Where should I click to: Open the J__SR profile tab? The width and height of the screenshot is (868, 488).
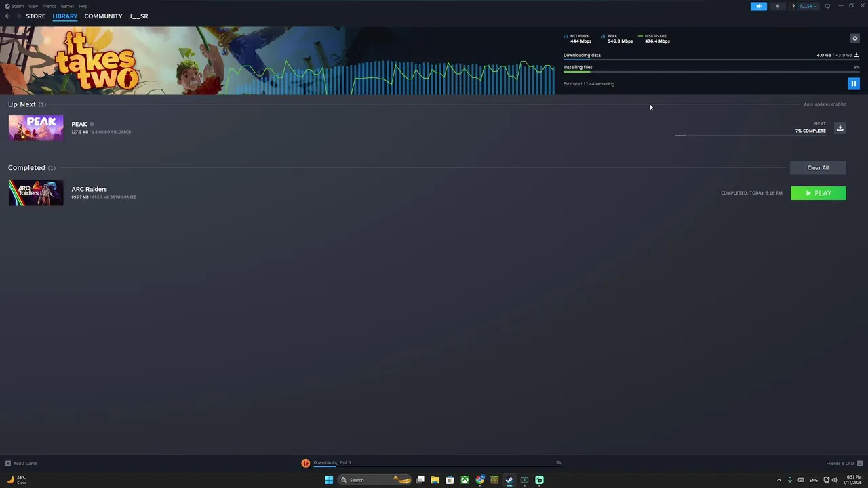pyautogui.click(x=138, y=16)
